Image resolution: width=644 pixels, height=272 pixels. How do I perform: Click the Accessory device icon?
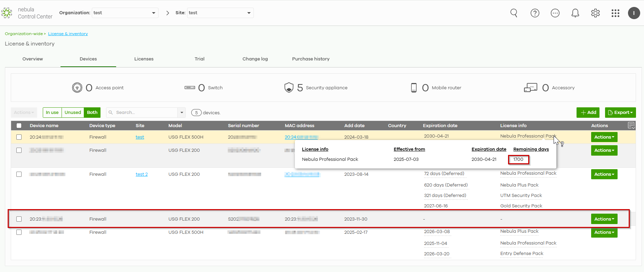click(531, 88)
